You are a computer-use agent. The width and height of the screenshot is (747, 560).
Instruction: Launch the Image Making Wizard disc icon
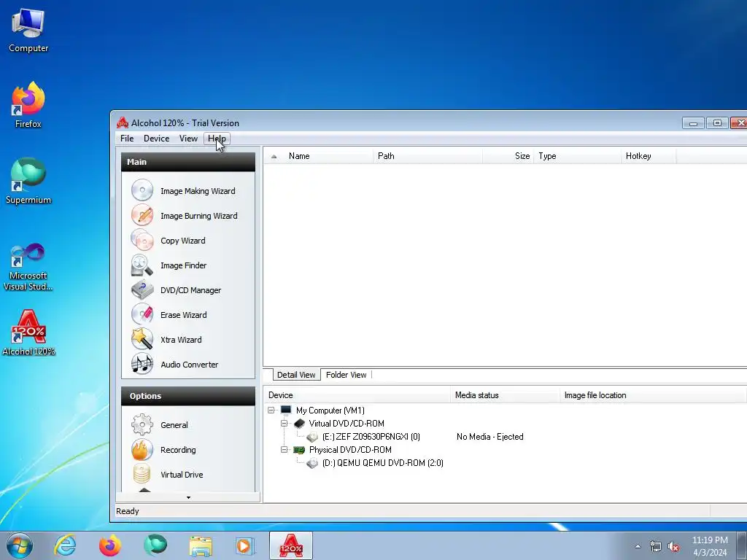coord(142,190)
